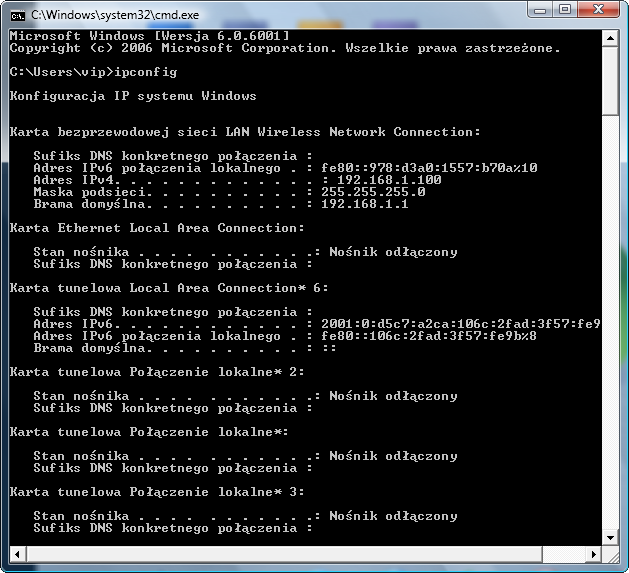Click the default gateway 192.168.1.1
This screenshot has width=629, height=573.
[365, 204]
